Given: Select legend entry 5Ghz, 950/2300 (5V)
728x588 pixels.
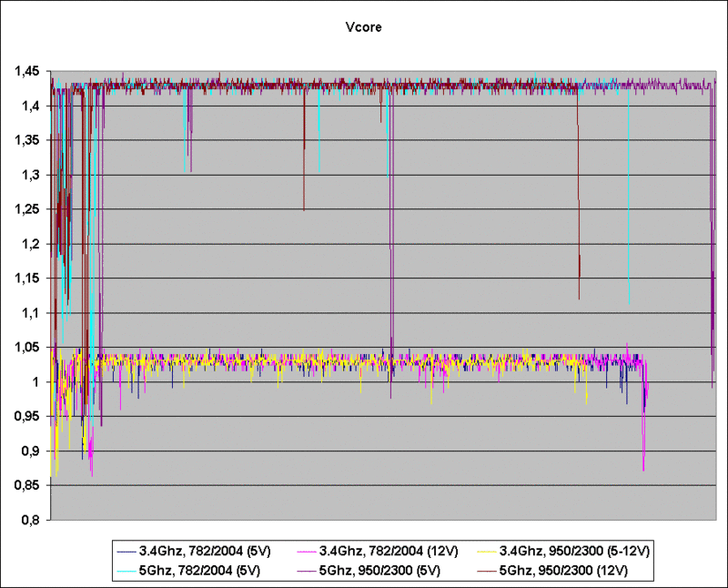Looking at the screenshot, I should [369, 571].
